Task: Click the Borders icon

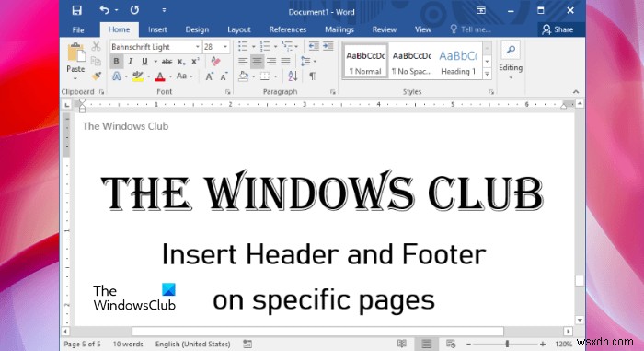Action: (265, 76)
